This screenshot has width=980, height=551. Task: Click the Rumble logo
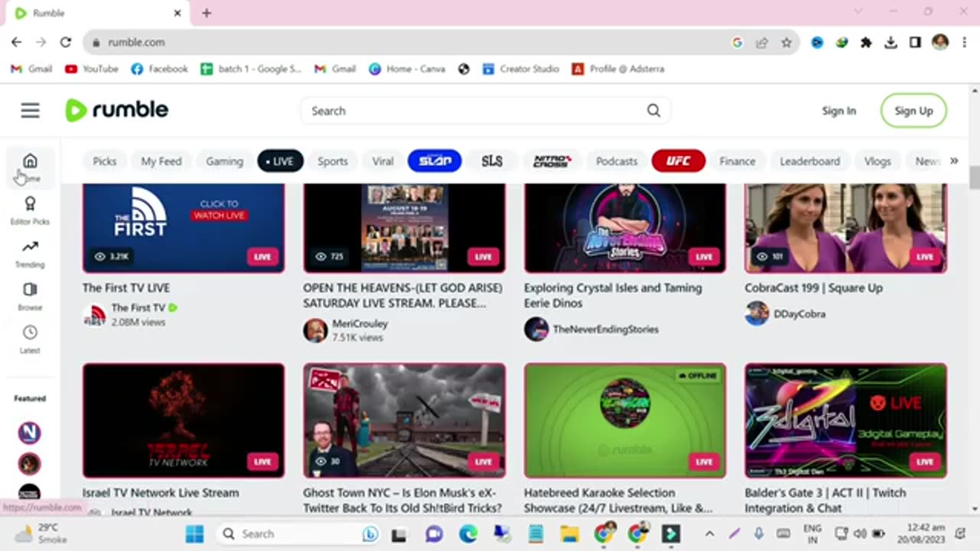pos(117,110)
